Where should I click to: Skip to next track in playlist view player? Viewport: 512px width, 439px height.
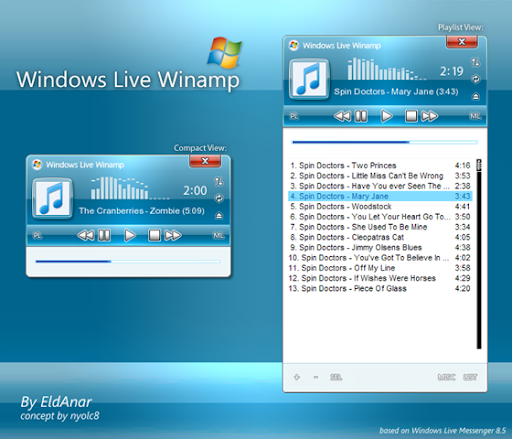coord(430,116)
